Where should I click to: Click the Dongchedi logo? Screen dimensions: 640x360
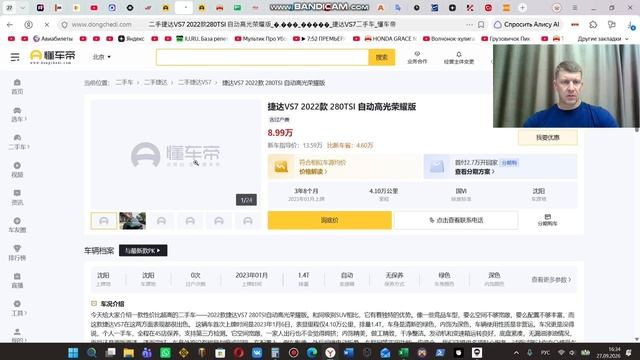point(53,57)
